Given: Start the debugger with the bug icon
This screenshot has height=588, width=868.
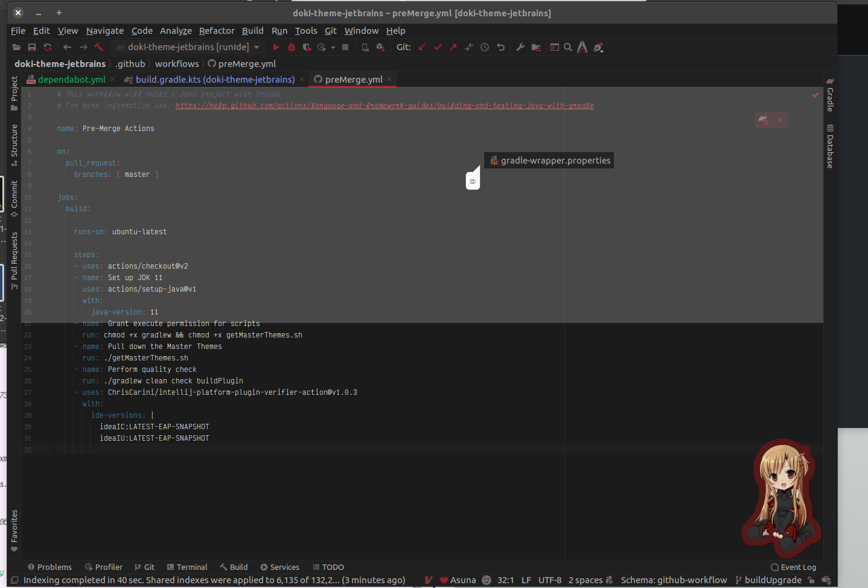Looking at the screenshot, I should 291,46.
